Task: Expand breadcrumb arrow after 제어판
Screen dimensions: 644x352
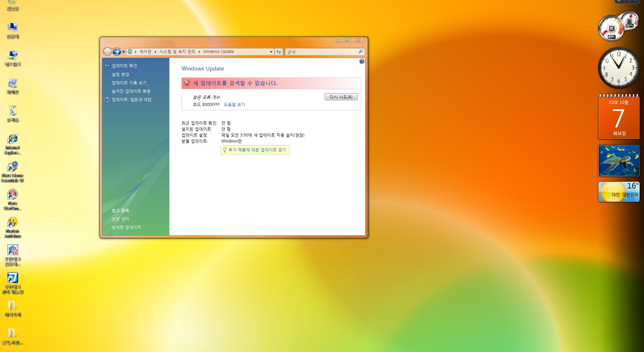Action: (x=155, y=52)
